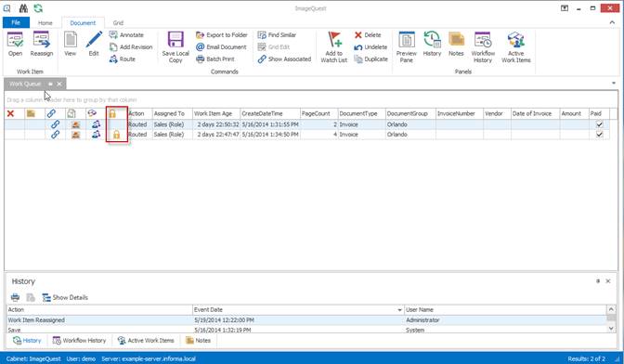Open Active Work Items from ribbon
This screenshot has height=364, width=624.
click(x=515, y=47)
